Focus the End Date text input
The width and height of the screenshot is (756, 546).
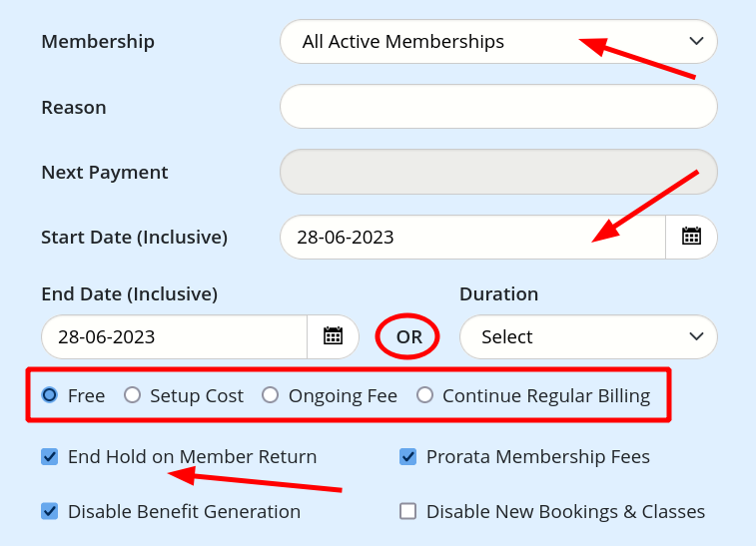(x=174, y=336)
